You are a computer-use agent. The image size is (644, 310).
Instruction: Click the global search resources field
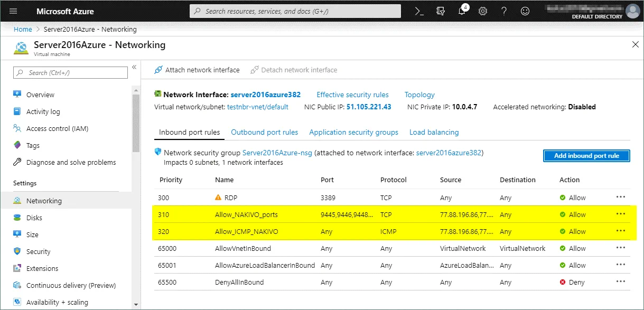296,11
